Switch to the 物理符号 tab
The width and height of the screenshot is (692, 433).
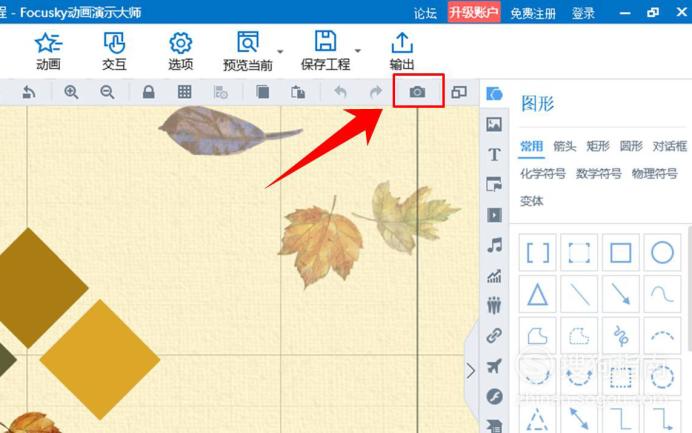pyautogui.click(x=654, y=173)
